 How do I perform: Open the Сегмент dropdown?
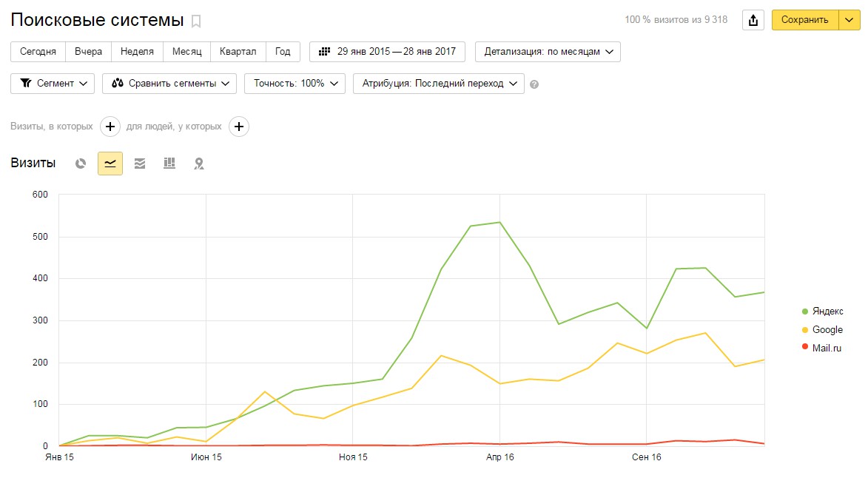coord(53,84)
